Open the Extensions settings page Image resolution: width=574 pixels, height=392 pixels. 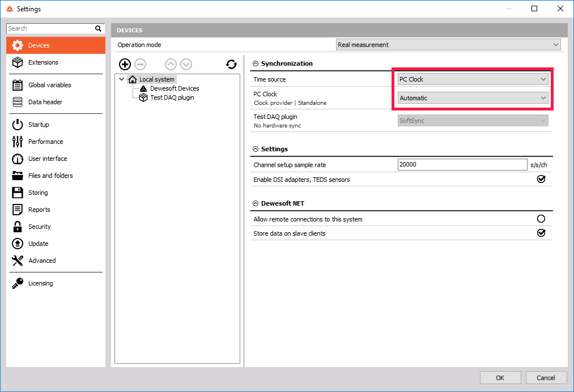pos(56,62)
